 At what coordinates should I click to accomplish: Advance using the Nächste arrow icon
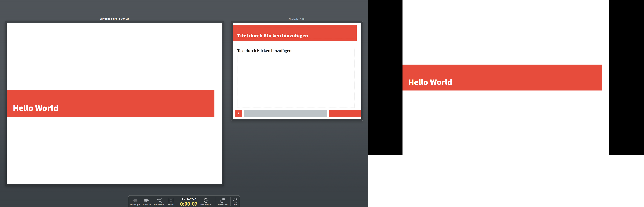tap(146, 201)
